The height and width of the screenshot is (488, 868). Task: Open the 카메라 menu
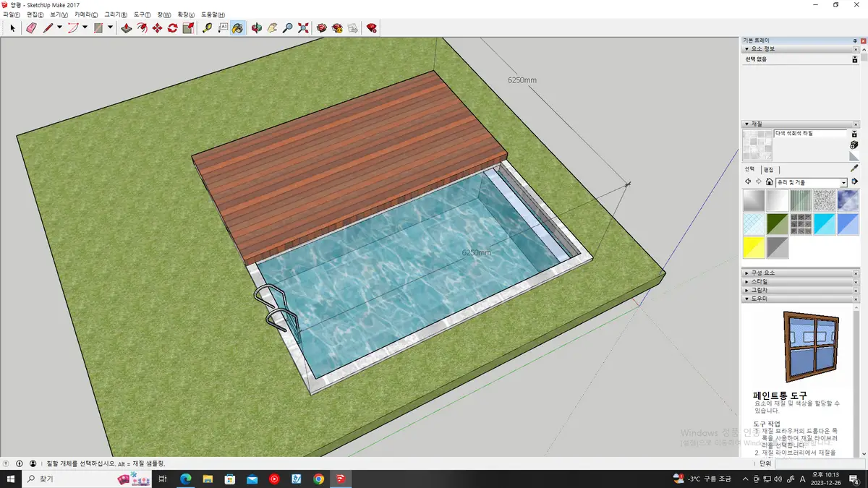86,14
